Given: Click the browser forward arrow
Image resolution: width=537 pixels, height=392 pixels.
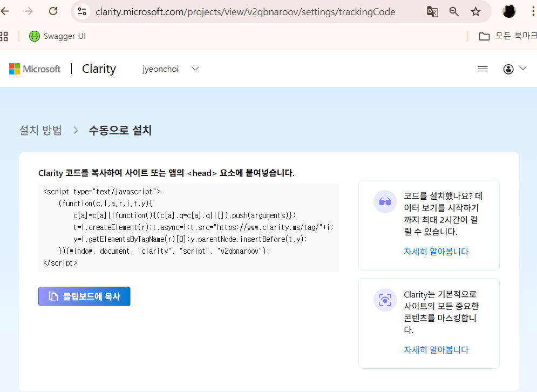Looking at the screenshot, I should coord(29,11).
